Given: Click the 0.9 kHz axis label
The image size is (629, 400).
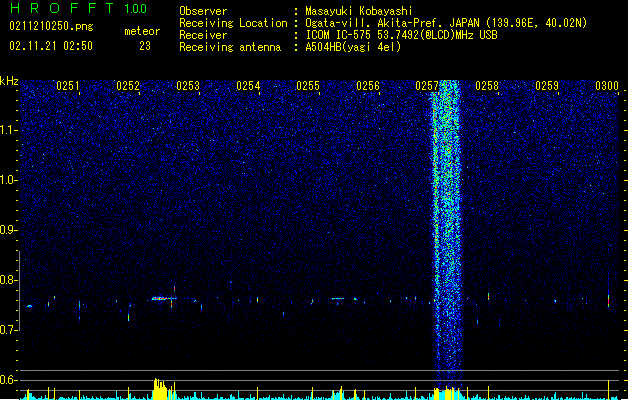Looking at the screenshot, I should (x=8, y=230).
